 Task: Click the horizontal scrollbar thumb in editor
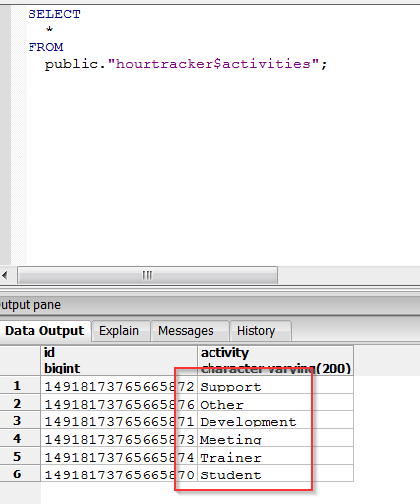[x=148, y=275]
